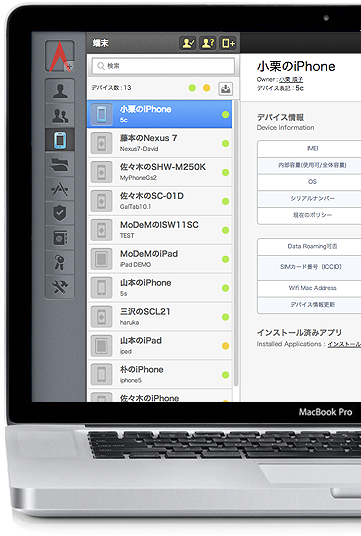This screenshot has height=536, width=361.
Task: Open the keys sidebar icon
Action: pyautogui.click(x=60, y=263)
